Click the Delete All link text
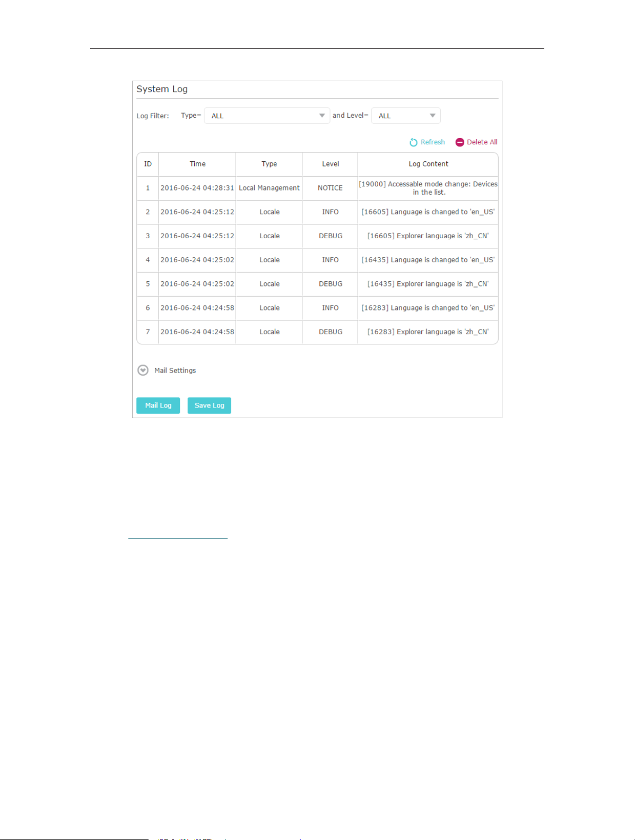This screenshot has width=635, height=840. (x=482, y=142)
